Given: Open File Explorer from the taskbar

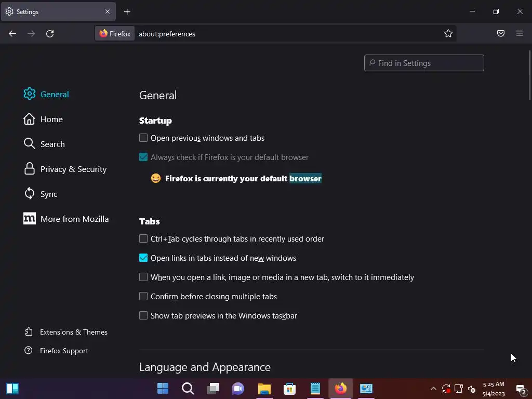Looking at the screenshot, I should (x=264, y=389).
